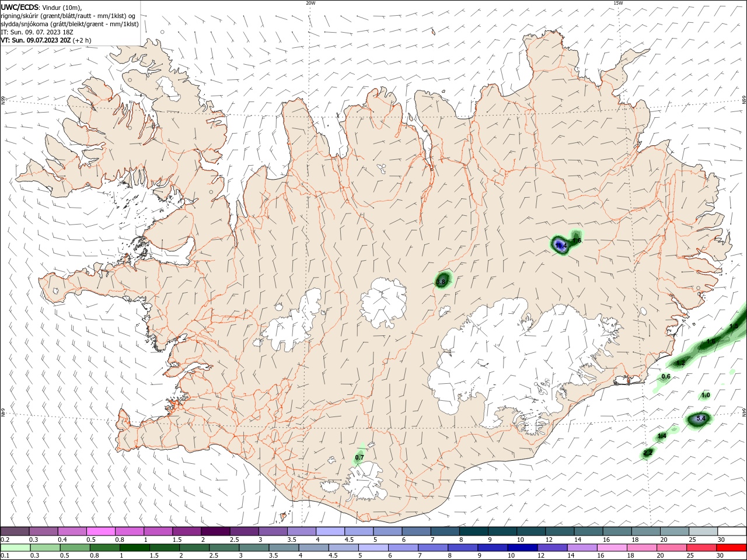Click the rain scale label 4.5
Image resolution: width=747 pixels, height=560 pixels.
[333, 556]
